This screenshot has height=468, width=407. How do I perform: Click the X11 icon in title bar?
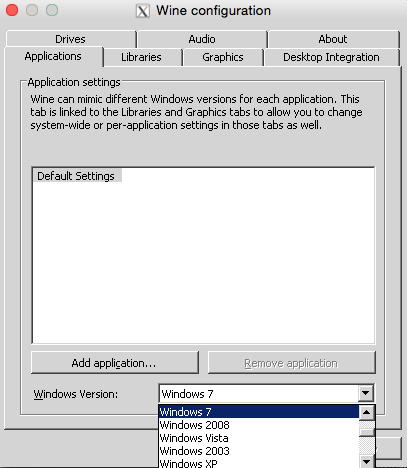point(142,11)
